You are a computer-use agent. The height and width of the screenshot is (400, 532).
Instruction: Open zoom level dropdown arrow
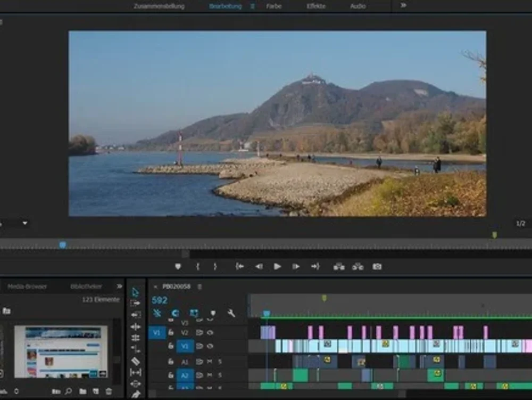click(x=25, y=223)
